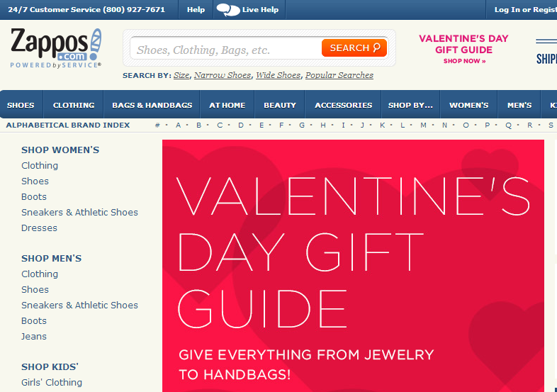Expand the Bags & Handbags menu
This screenshot has width=557, height=392.
(152, 105)
